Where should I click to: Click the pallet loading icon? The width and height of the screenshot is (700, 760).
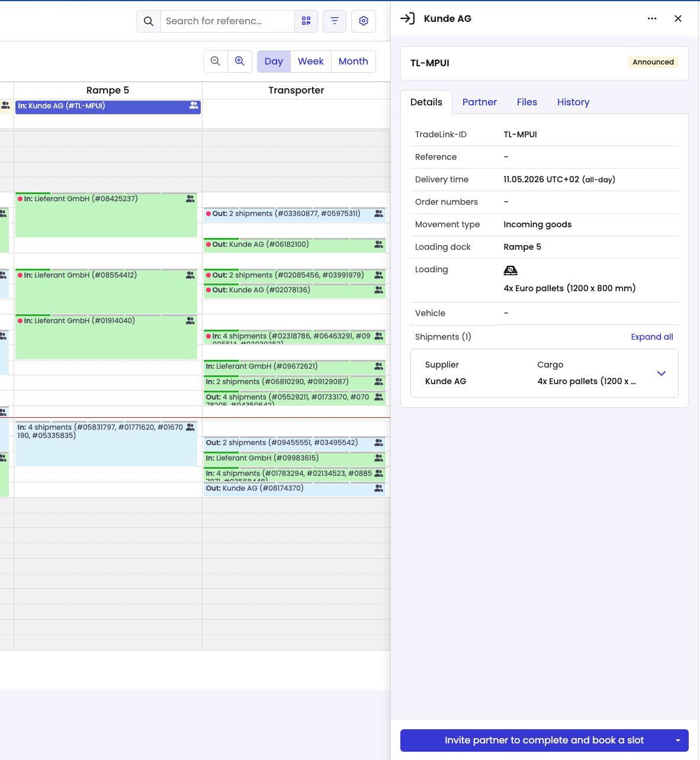point(510,270)
